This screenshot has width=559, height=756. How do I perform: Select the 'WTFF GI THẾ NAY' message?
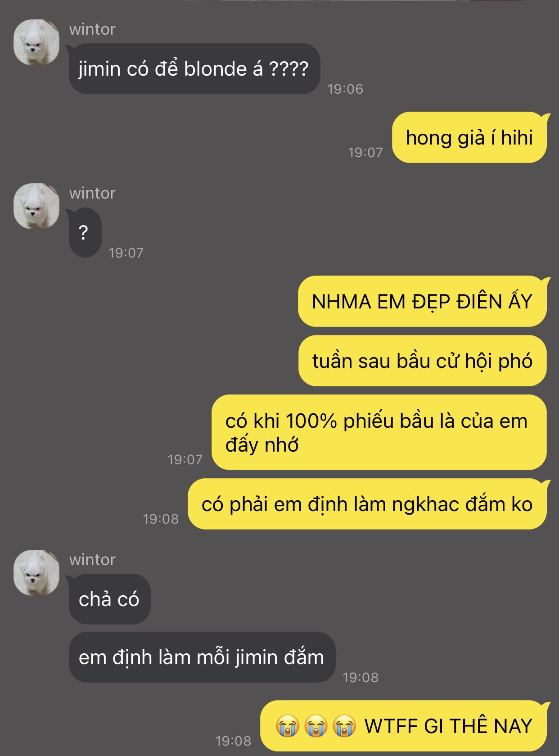point(404,726)
